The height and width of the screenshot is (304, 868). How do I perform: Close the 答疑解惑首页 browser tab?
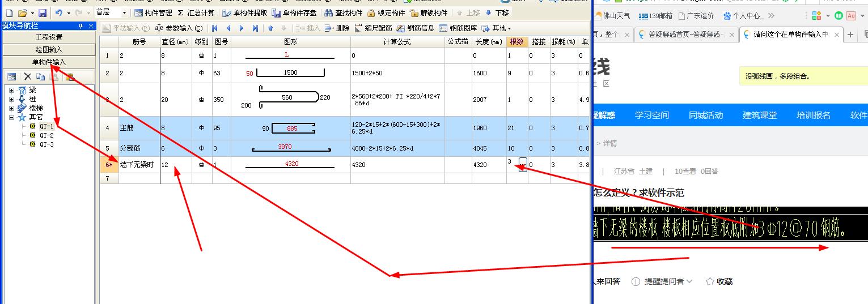[731, 35]
